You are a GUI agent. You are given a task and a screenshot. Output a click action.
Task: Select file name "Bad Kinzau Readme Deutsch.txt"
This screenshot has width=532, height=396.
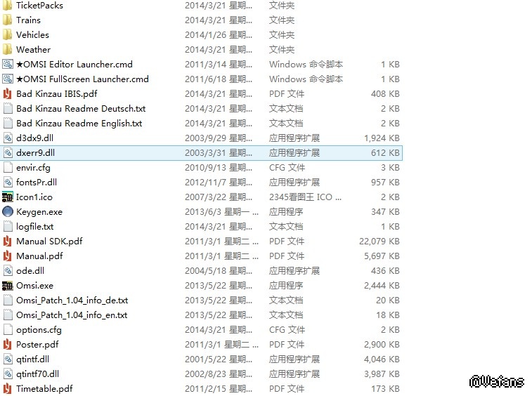pos(81,109)
